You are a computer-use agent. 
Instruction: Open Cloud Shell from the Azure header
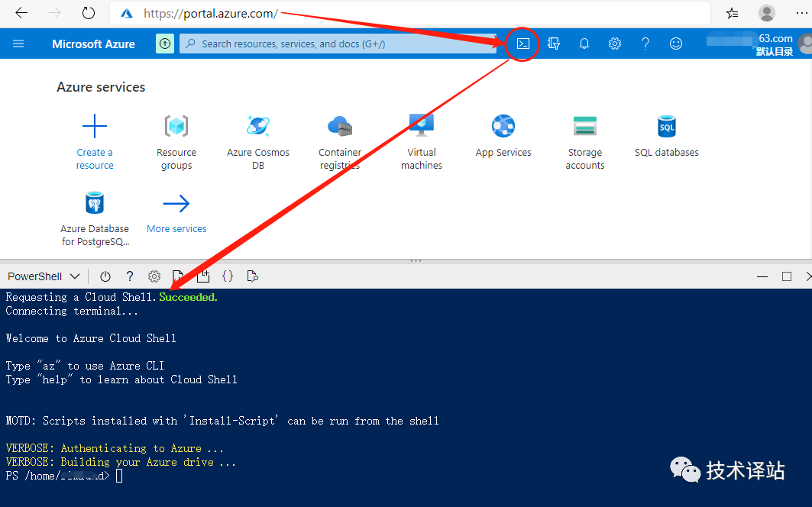pyautogui.click(x=523, y=44)
